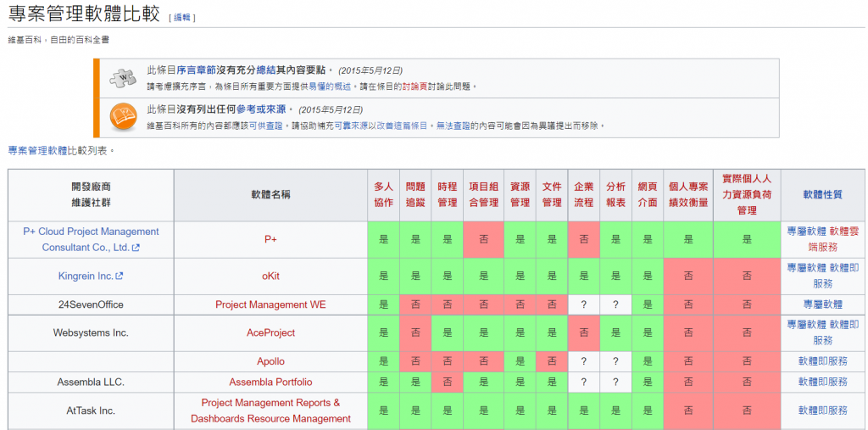Click 是 under 多人協作 in AtTask row
This screenshot has width=868, height=430.
point(384,410)
